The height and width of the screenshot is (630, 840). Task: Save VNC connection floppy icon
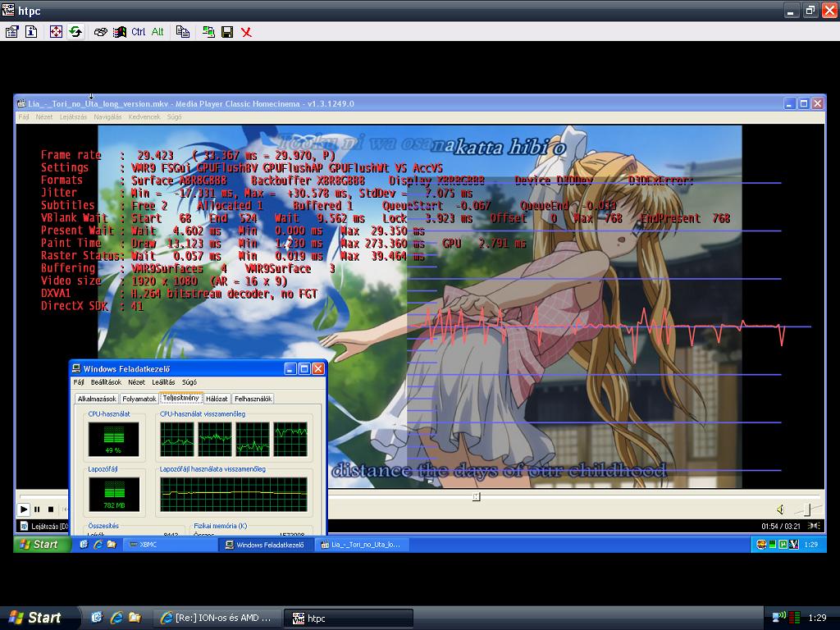click(x=227, y=32)
